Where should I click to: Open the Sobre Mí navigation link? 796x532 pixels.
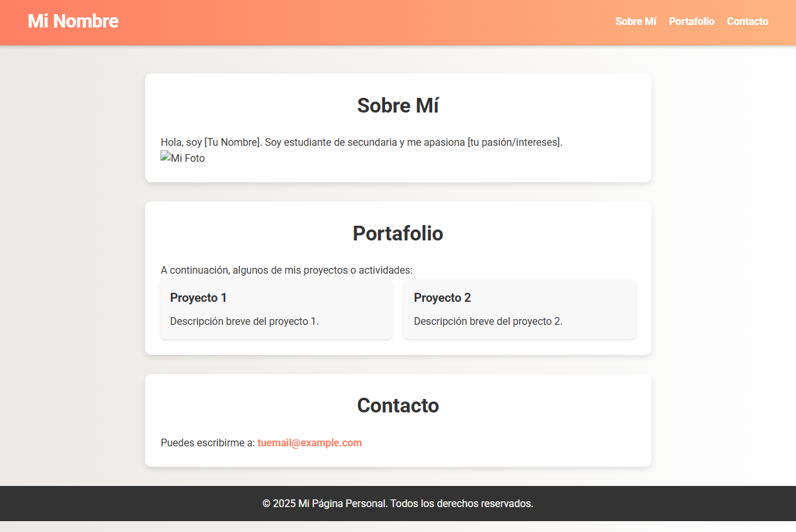pyautogui.click(x=636, y=21)
